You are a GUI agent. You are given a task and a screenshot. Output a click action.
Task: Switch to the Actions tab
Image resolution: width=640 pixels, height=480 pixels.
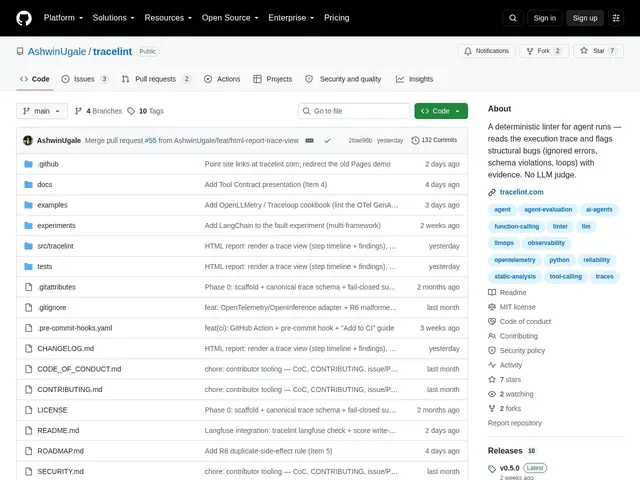[222, 79]
